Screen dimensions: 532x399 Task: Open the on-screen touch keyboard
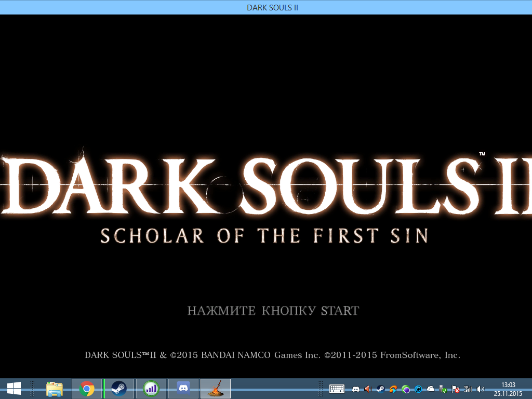[x=337, y=389]
